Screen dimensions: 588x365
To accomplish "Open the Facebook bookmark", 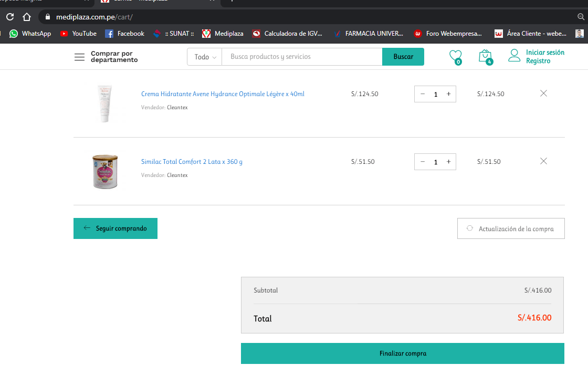I will (x=124, y=34).
